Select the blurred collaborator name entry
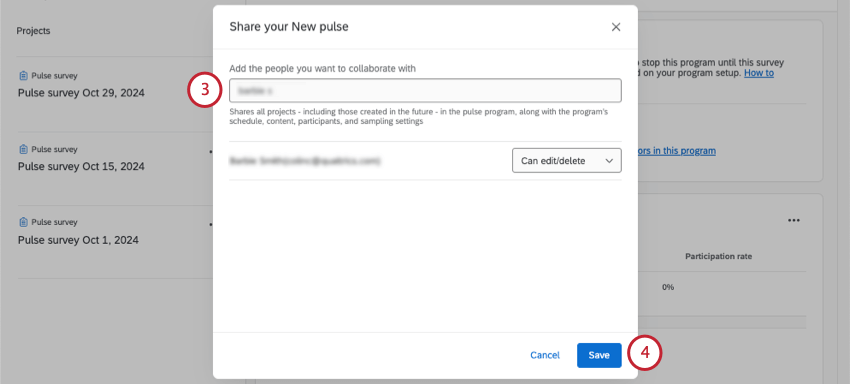 tap(305, 161)
